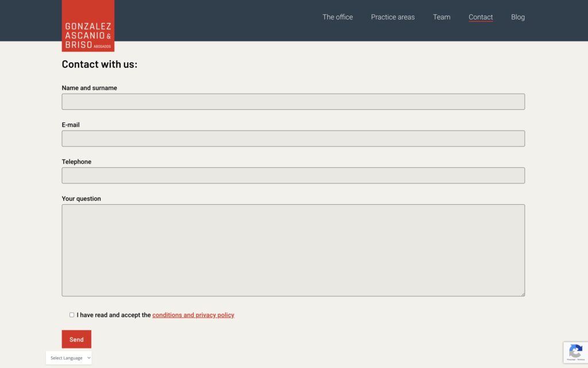This screenshot has height=368, width=588.
Task: Click the reCAPTCHA badge icon
Action: pos(575,351)
